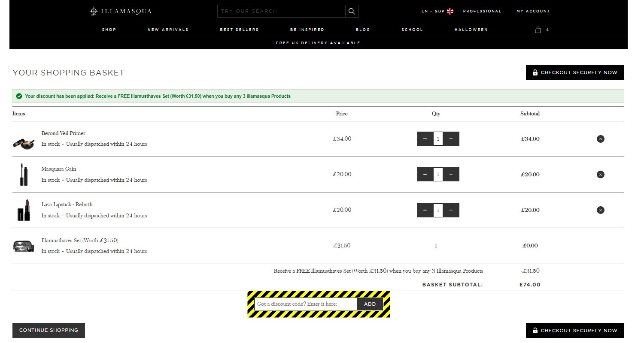The image size is (644, 343).
Task: Open the Best Sellers menu
Action: click(239, 30)
